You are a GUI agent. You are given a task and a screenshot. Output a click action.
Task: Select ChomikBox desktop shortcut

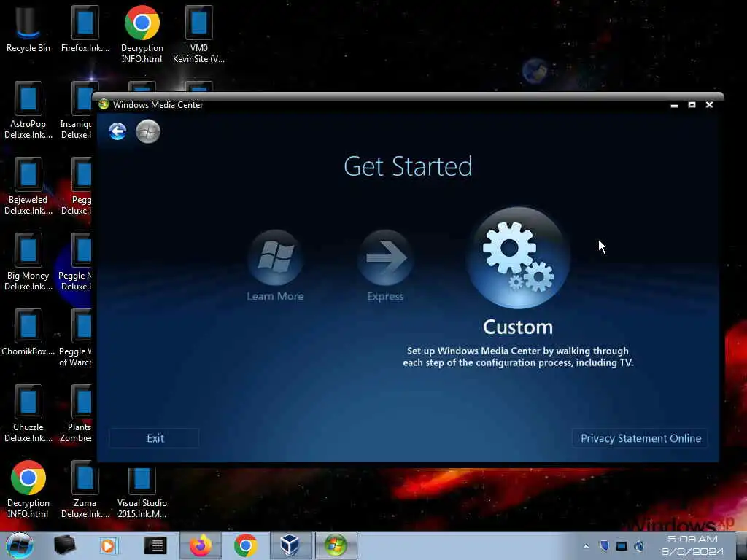pos(28,332)
